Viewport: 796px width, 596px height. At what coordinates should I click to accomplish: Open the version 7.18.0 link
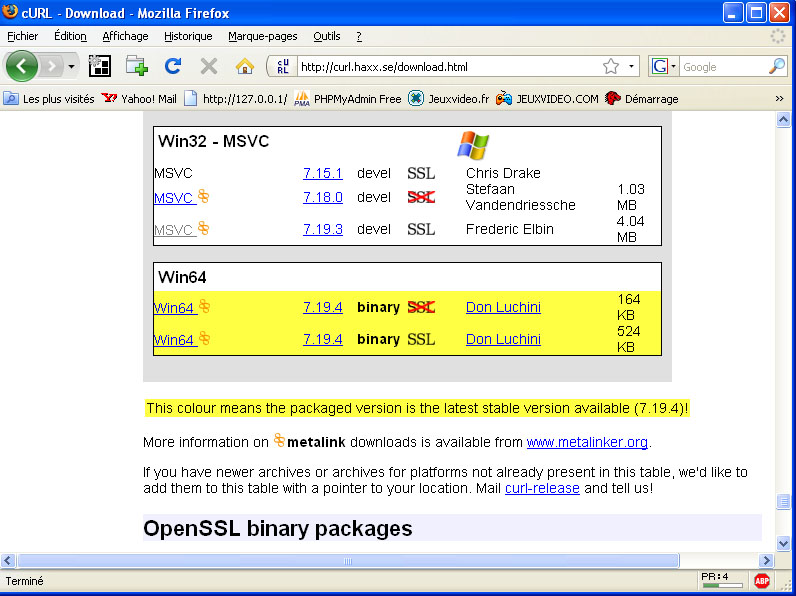323,197
